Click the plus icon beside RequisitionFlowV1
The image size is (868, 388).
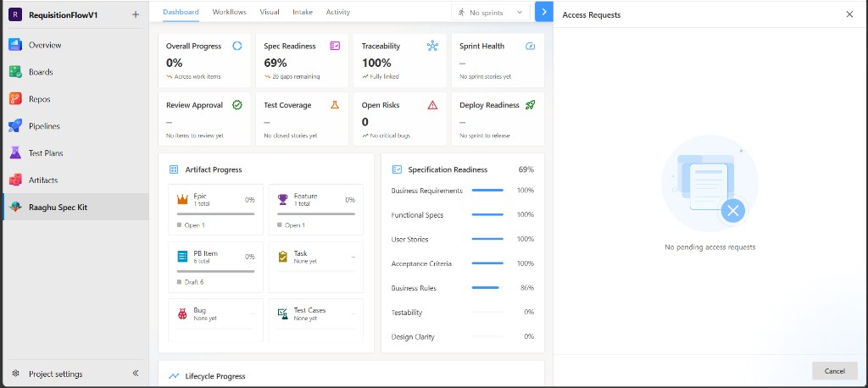(136, 15)
